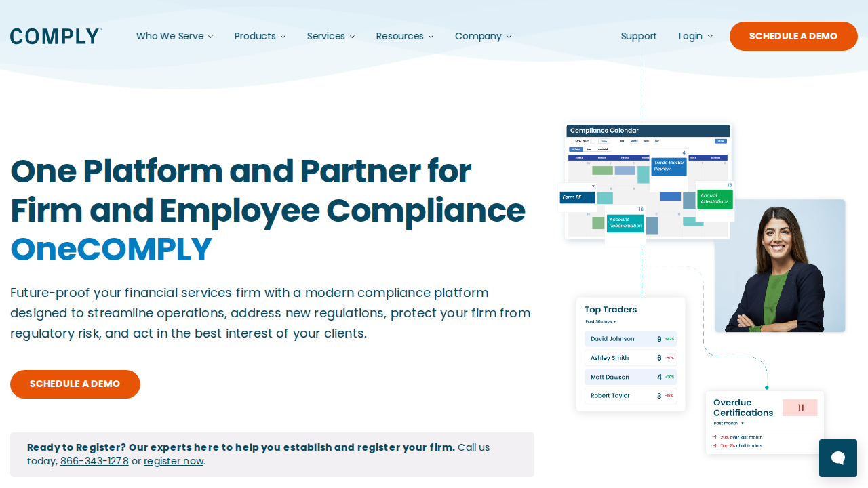Expand the Resources chevron
Viewport: 868px width, 488px height.
(x=431, y=37)
